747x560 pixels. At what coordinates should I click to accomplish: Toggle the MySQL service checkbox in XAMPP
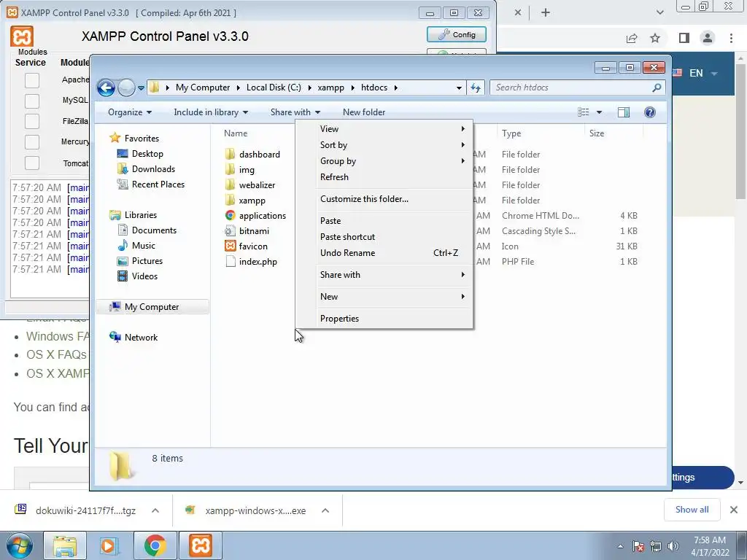coord(32,101)
